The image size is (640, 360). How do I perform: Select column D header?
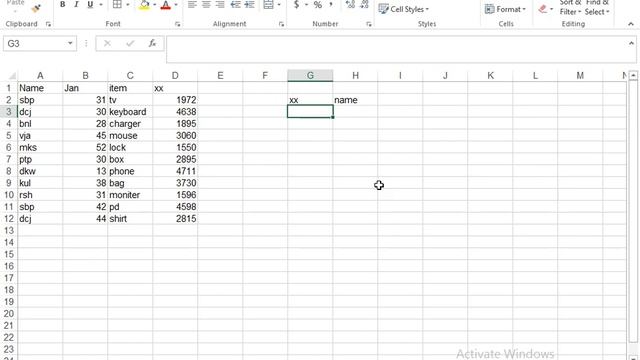[x=175, y=76]
